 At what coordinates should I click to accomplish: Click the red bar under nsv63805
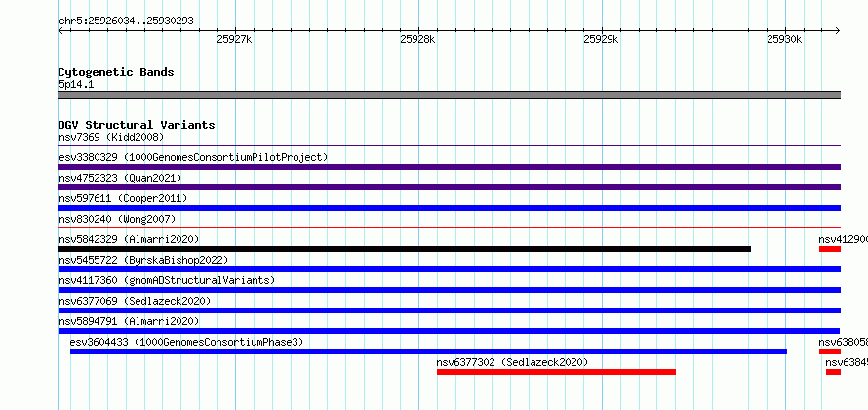pyautogui.click(x=830, y=351)
